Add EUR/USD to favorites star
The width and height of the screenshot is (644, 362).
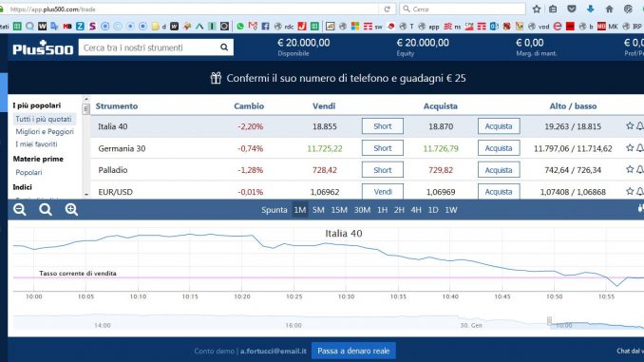(630, 191)
